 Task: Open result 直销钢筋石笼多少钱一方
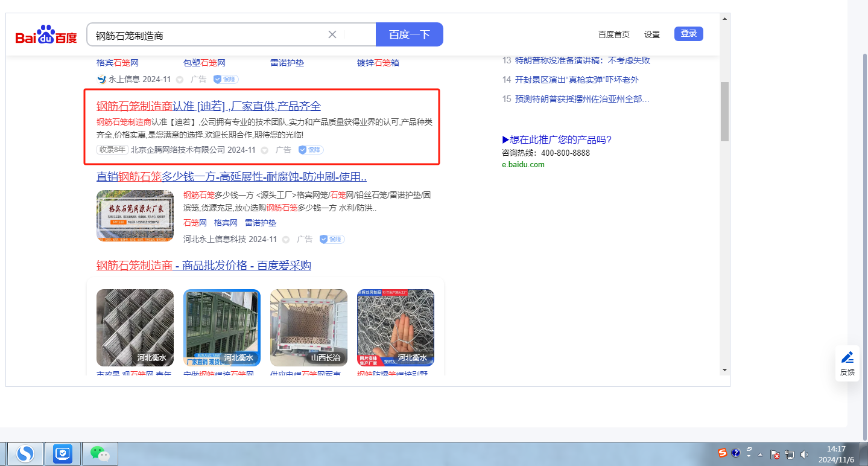coord(232,177)
